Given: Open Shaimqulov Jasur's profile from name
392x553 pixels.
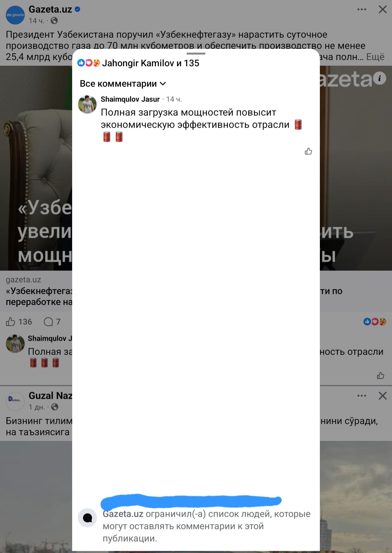Looking at the screenshot, I should click(x=130, y=99).
